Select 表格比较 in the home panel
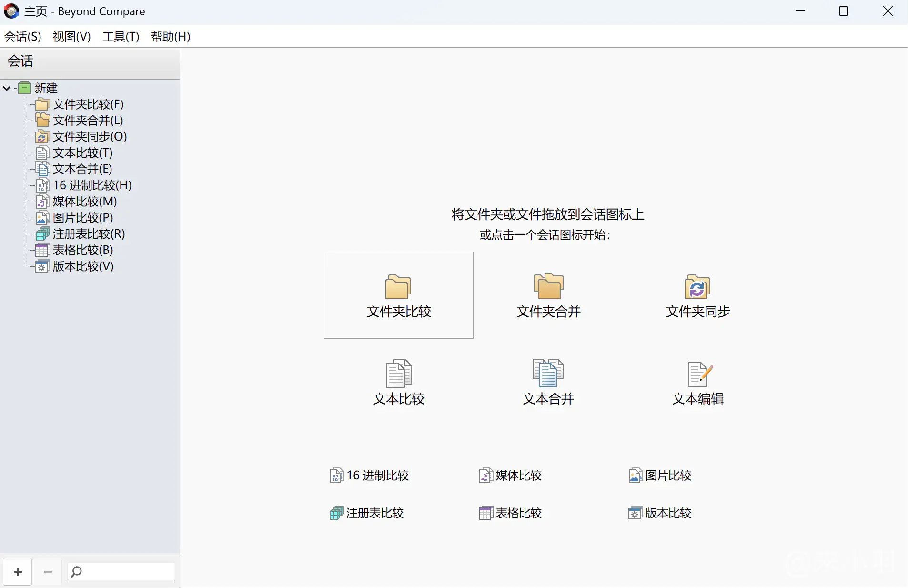This screenshot has width=908, height=588. click(x=510, y=513)
